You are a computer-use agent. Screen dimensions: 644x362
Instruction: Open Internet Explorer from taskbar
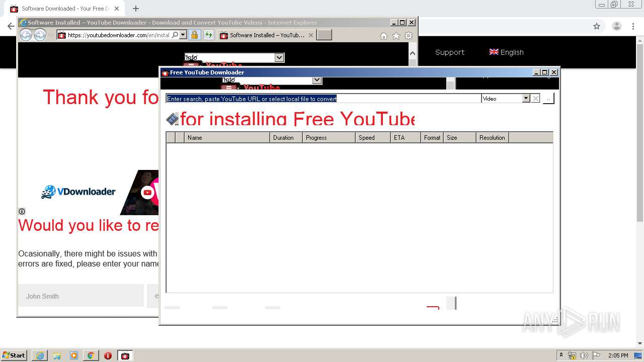pos(40,355)
